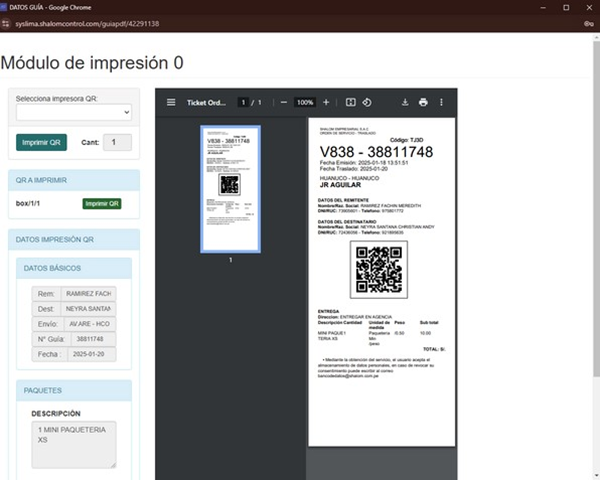The width and height of the screenshot is (600, 480).
Task: Open the Selecciona impresora QR dropdown
Action: click(74, 113)
